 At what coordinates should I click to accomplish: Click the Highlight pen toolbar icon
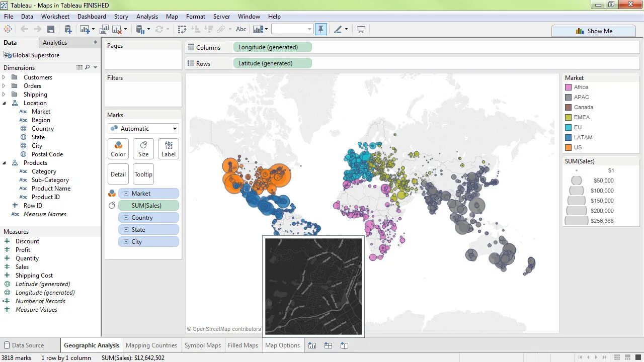(x=338, y=29)
